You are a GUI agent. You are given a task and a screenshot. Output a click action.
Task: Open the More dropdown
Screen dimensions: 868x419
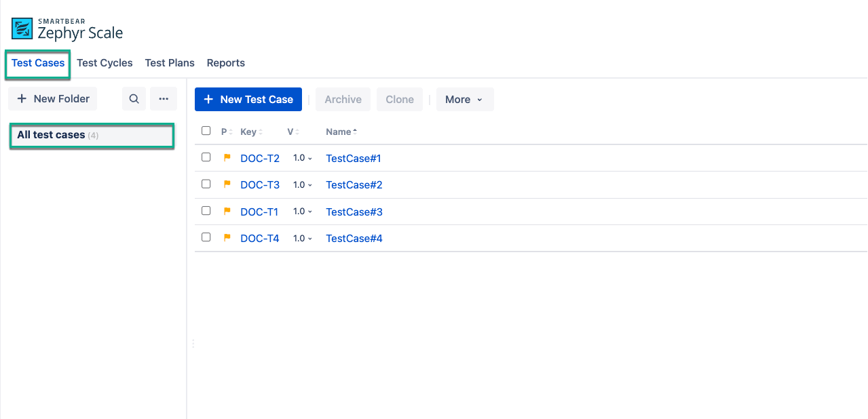[465, 99]
